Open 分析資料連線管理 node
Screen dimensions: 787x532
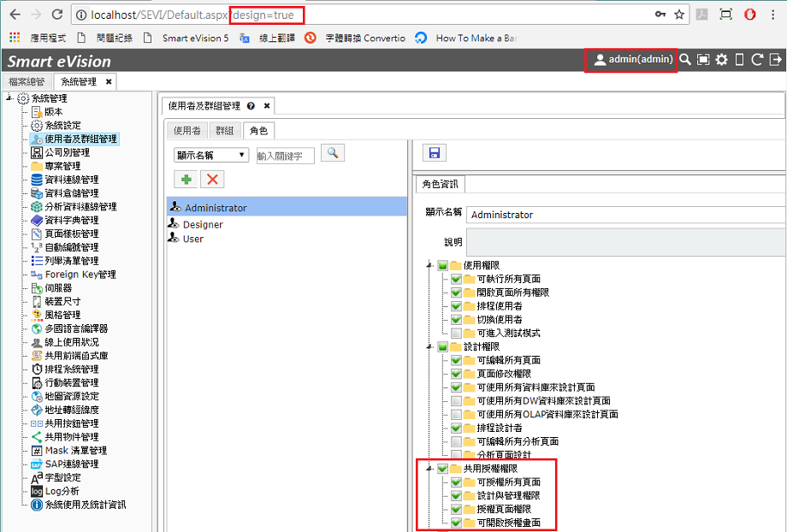pyautogui.click(x=74, y=207)
